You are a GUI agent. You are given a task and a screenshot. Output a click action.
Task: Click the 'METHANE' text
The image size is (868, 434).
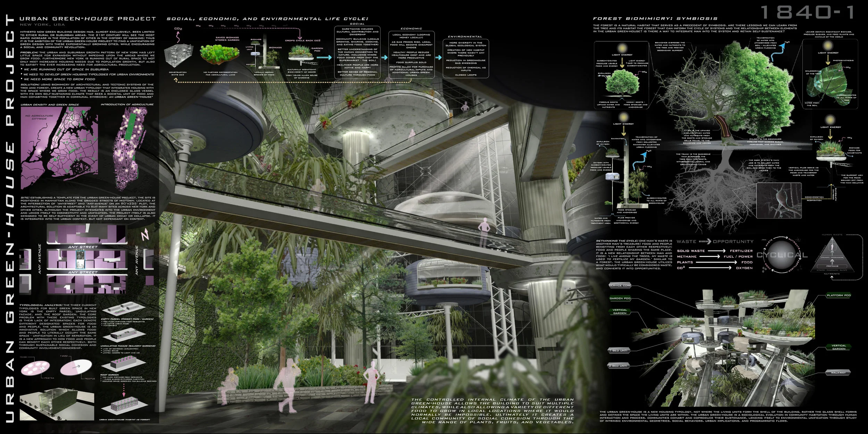click(x=687, y=257)
